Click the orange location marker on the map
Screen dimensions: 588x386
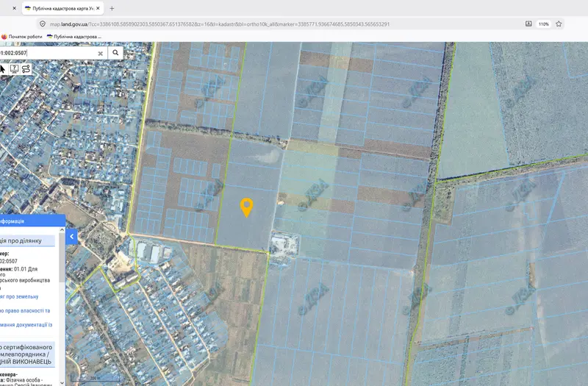246,207
